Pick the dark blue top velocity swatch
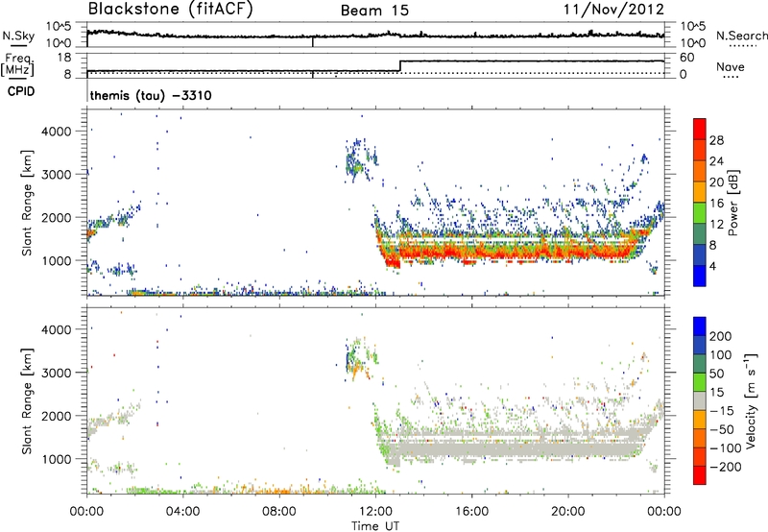768x532 pixels. coord(700,326)
